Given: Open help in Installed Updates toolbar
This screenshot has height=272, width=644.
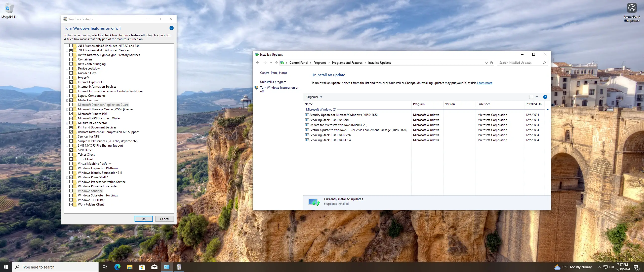Looking at the screenshot, I should (x=545, y=97).
